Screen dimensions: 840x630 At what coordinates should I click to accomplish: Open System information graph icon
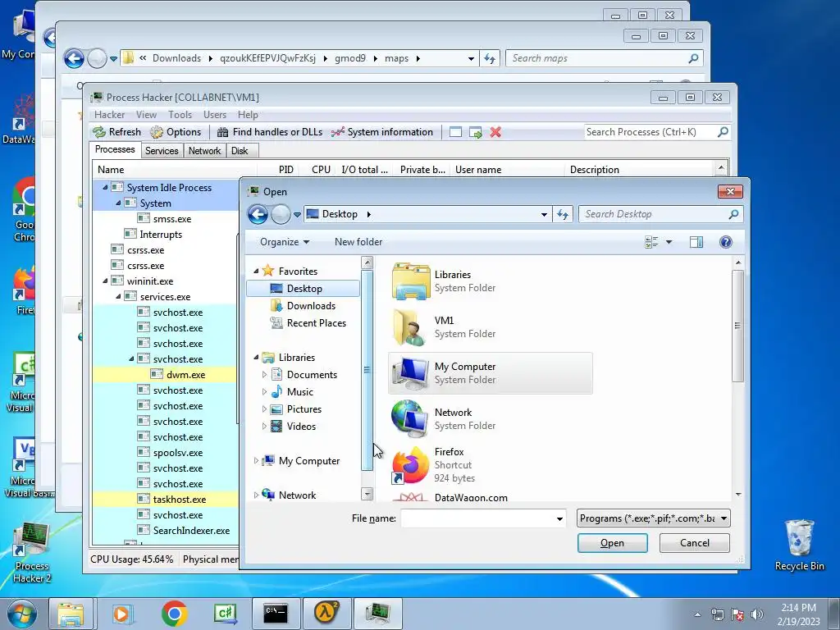[337, 132]
